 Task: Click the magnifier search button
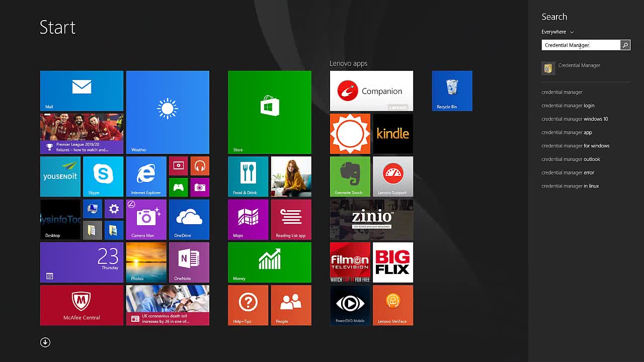[x=625, y=45]
